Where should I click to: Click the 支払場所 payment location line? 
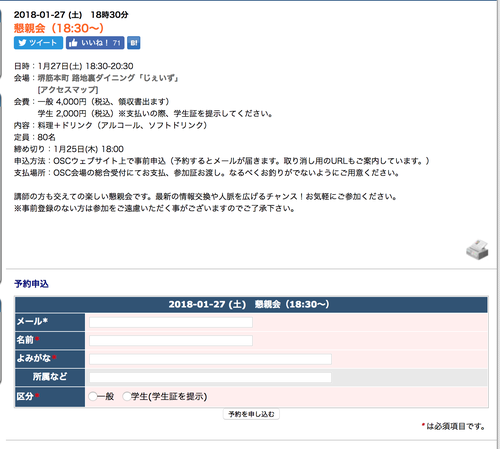pyautogui.click(x=207, y=173)
